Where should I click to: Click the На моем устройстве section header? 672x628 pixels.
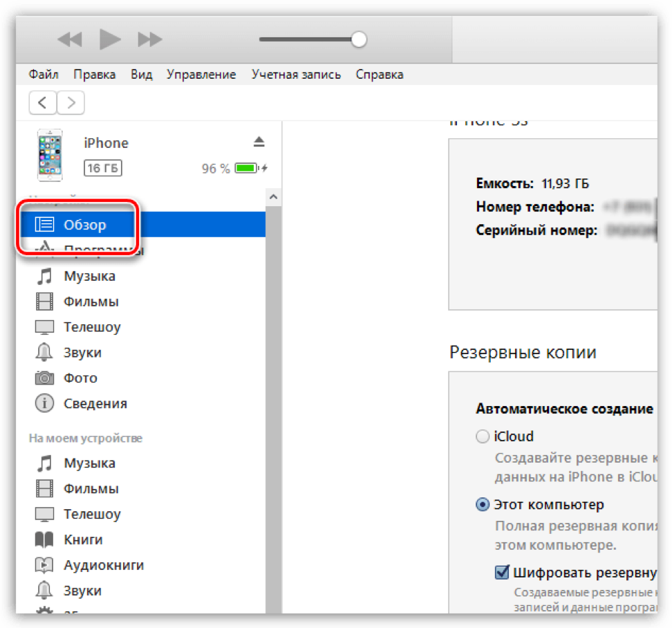click(x=86, y=438)
